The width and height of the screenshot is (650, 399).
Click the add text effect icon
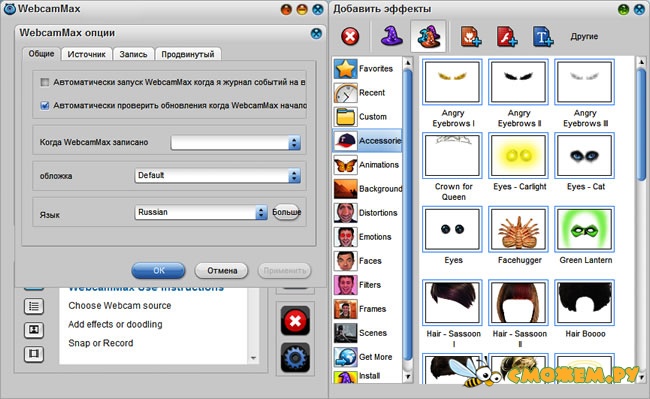pyautogui.click(x=543, y=36)
